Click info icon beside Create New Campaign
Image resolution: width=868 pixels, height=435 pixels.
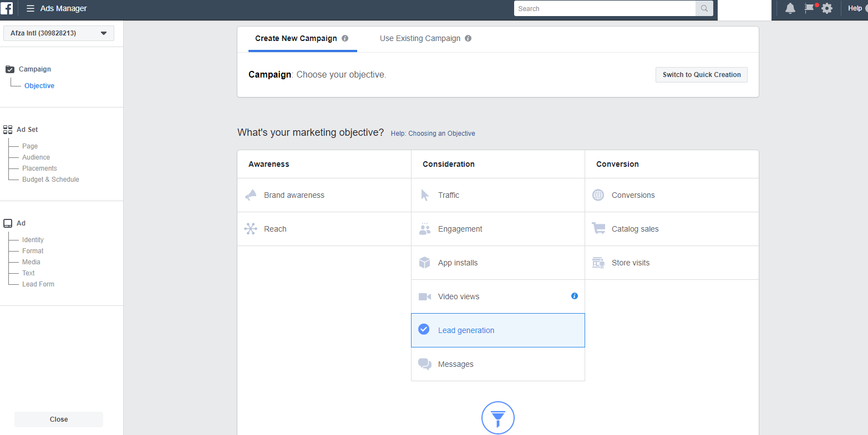[345, 38]
